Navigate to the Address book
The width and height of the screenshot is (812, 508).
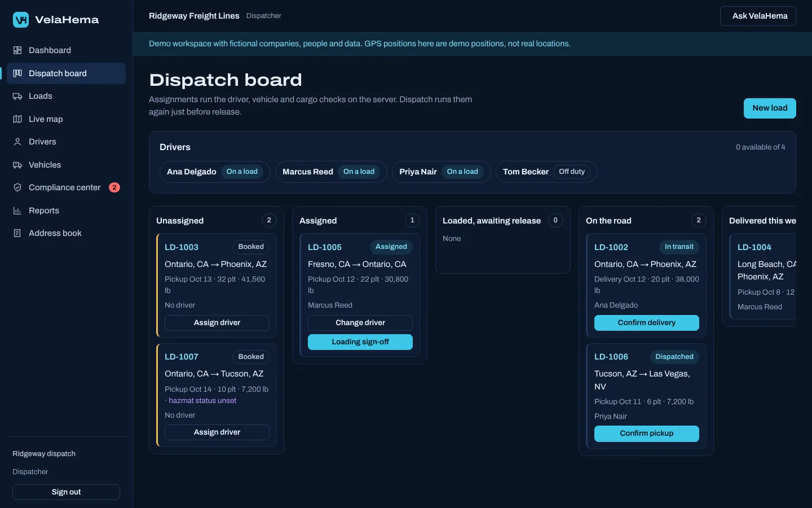66,233
